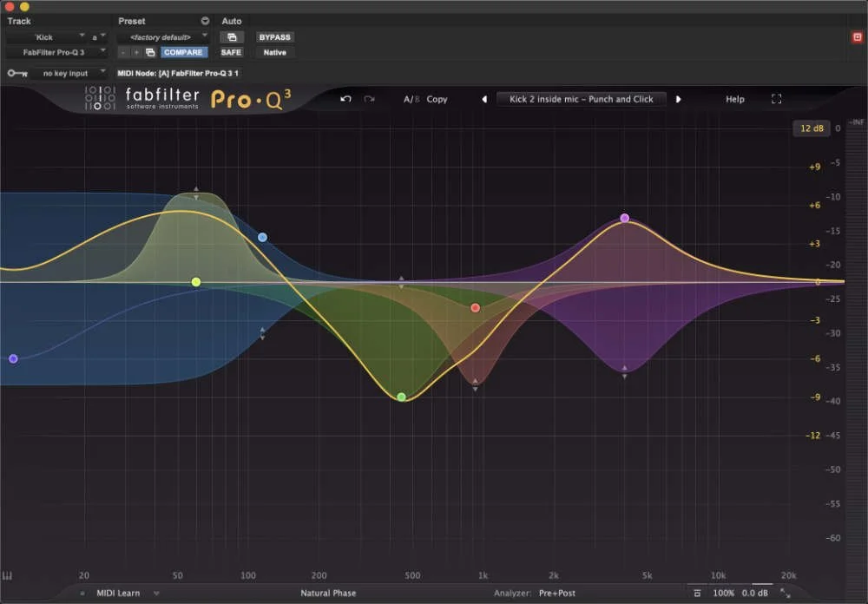This screenshot has height=604, width=868.
Task: Click the Native button
Action: click(x=274, y=52)
